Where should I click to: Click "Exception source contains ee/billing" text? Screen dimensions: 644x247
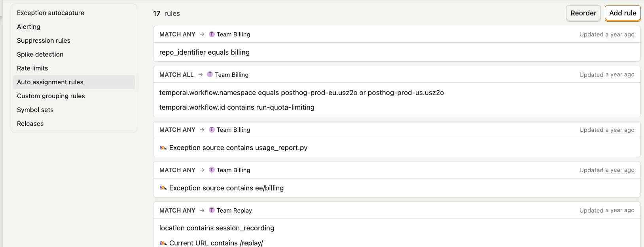click(226, 188)
